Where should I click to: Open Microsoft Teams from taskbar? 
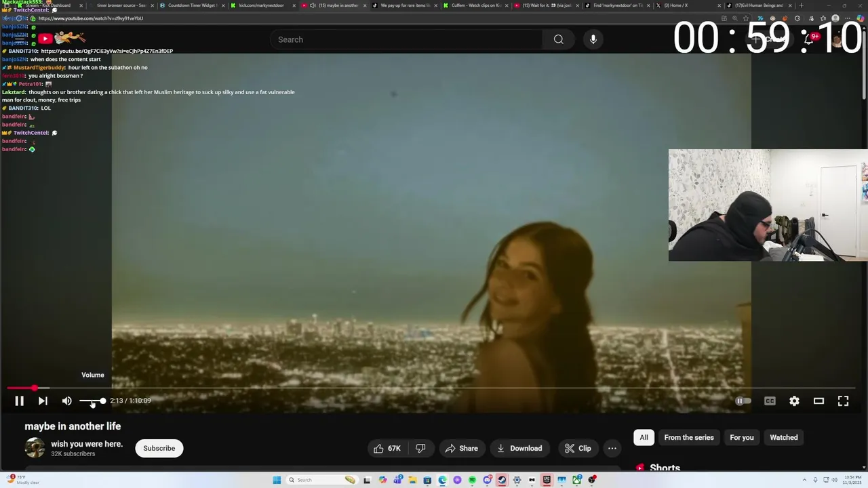[x=398, y=480]
